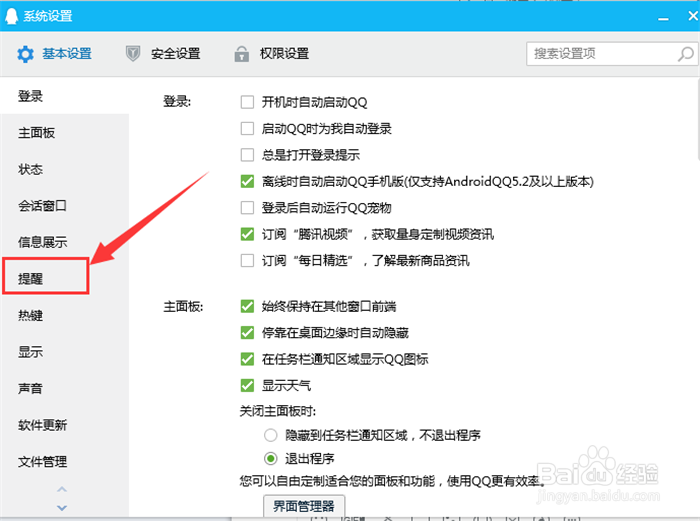Click the gear icon for 基本设置
700x521 pixels.
coord(25,54)
